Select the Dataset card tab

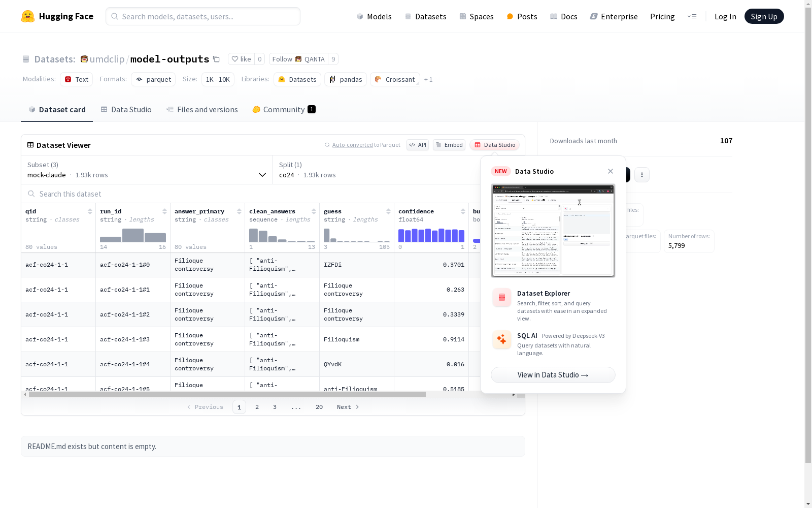click(x=57, y=110)
